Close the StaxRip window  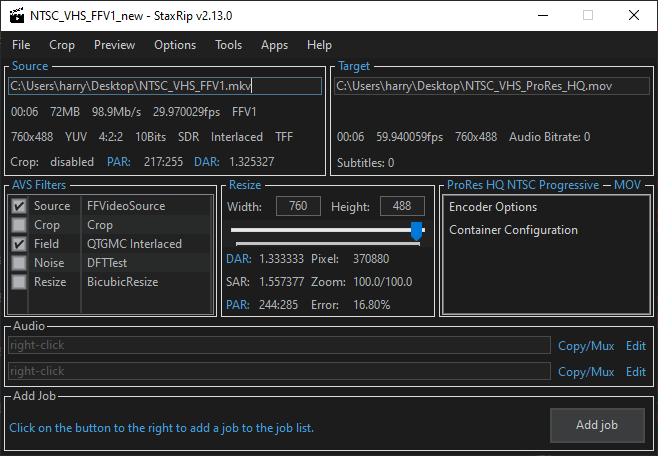click(634, 16)
